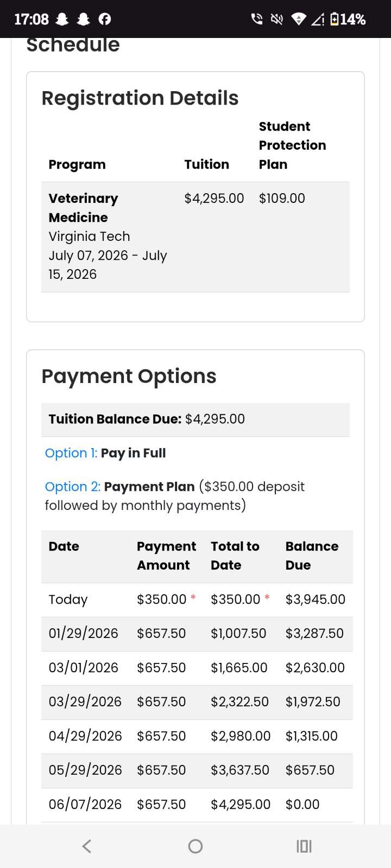Viewport: 391px width, 868px height.
Task: Tap the second Snapchat notification icon
Action: click(83, 20)
